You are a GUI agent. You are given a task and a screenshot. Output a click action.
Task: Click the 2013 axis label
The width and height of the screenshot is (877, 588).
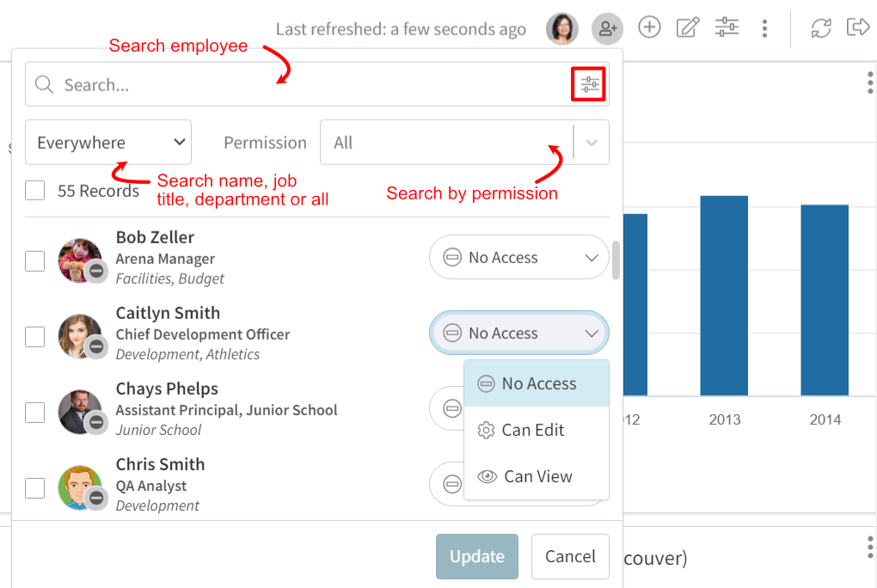pyautogui.click(x=724, y=420)
